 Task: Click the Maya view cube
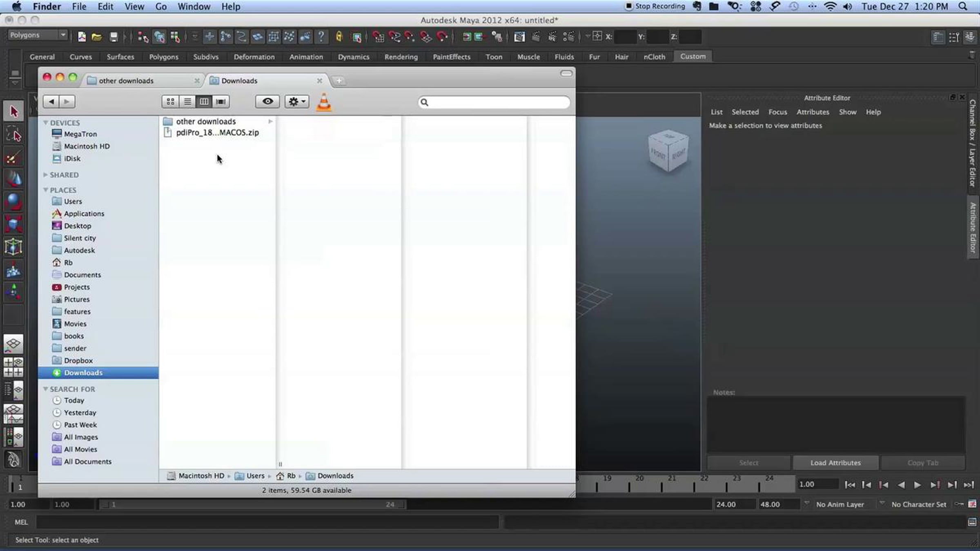[x=668, y=151]
